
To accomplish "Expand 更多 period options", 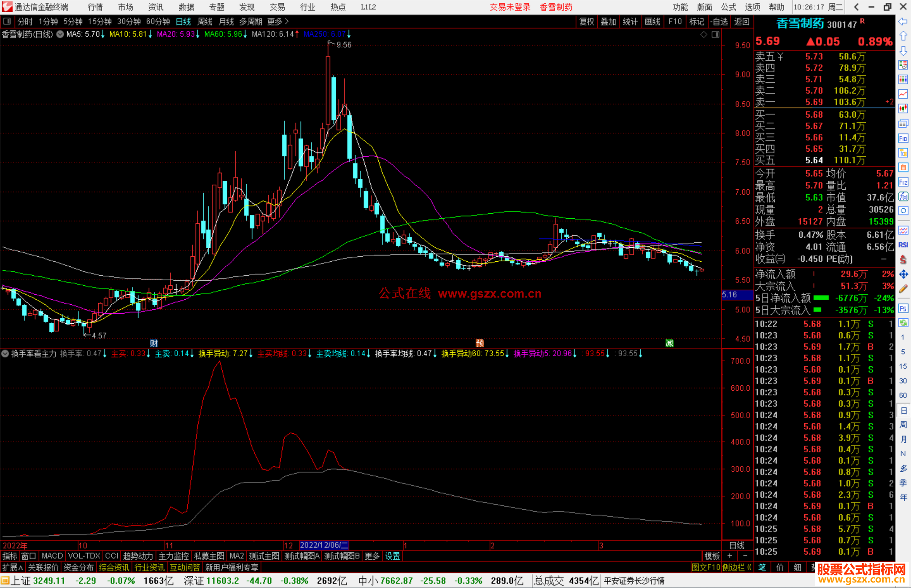I will [278, 21].
